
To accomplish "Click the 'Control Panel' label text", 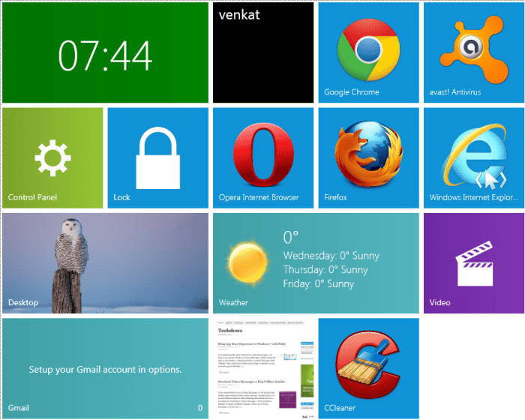I will 32,197.
